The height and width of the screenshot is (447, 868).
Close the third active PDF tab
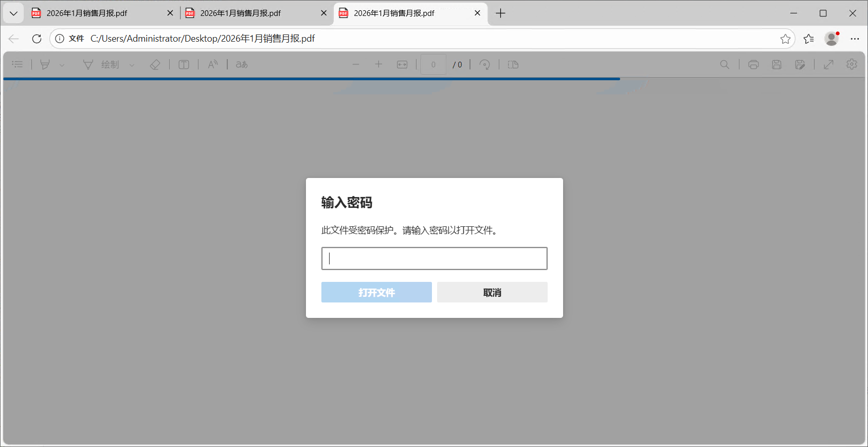(477, 13)
